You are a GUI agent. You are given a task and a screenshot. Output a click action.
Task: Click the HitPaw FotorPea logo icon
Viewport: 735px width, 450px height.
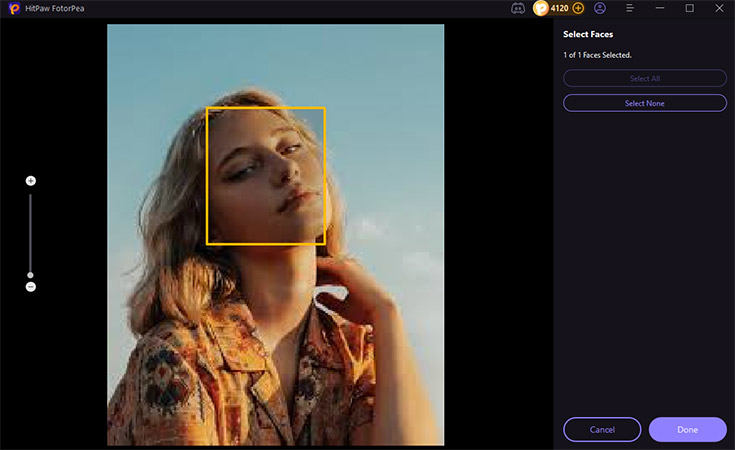(x=14, y=8)
